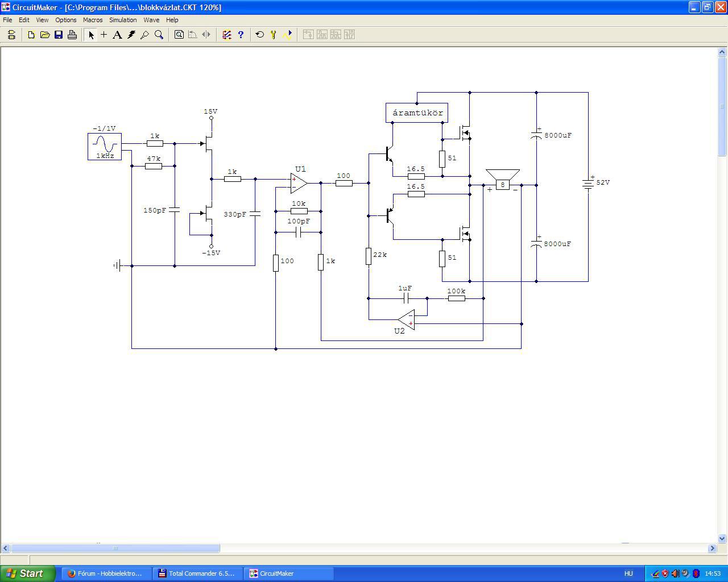728x582 pixels.
Task: Activate the Probe tool
Action: (145, 35)
